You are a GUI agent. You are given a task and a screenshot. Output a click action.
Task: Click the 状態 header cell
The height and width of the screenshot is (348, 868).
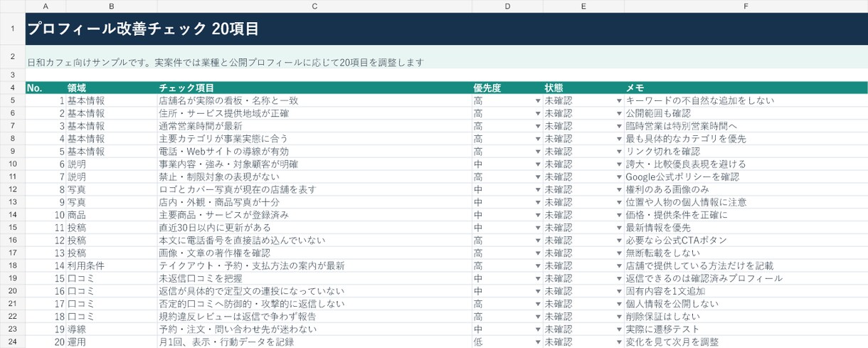583,88
